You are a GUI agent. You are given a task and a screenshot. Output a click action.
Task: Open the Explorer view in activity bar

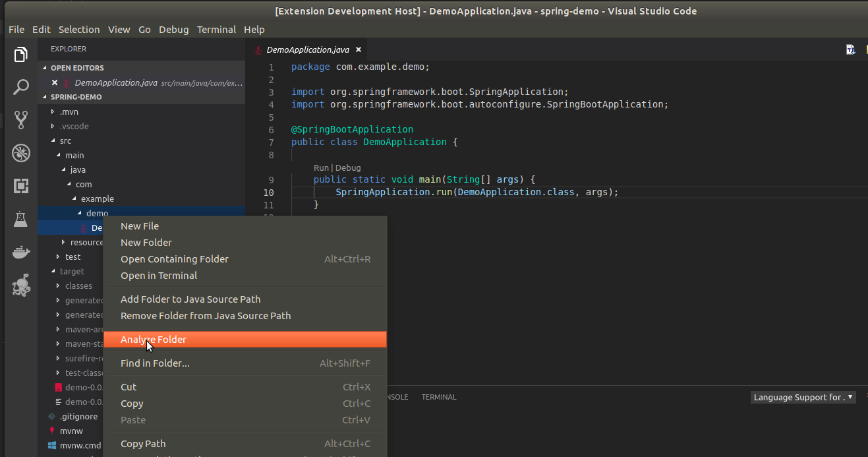(21, 54)
